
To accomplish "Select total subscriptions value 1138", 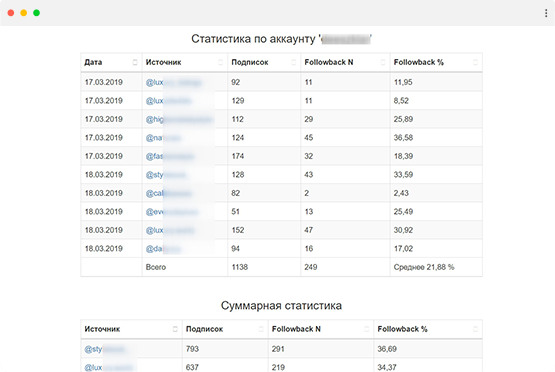I will pos(240,267).
